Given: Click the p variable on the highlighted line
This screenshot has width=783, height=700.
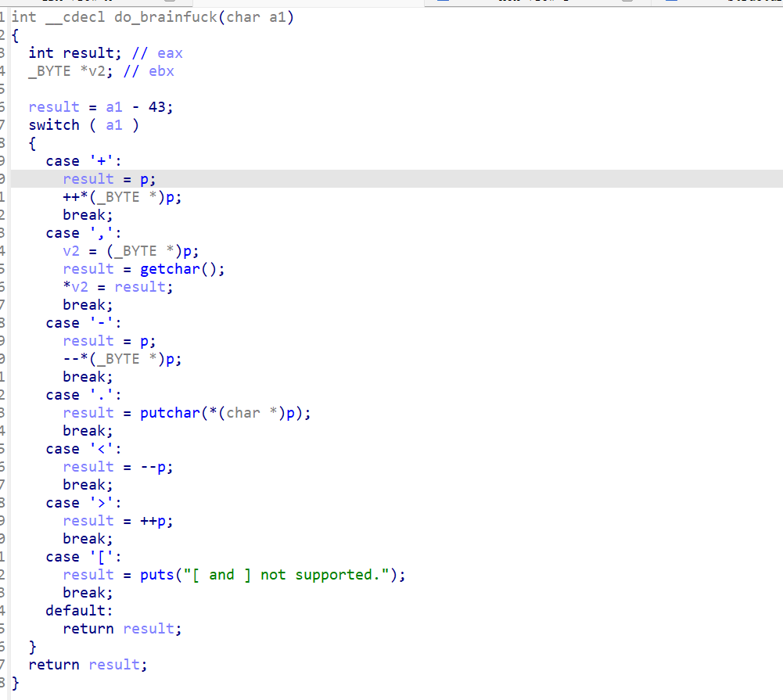Looking at the screenshot, I should coord(145,179).
